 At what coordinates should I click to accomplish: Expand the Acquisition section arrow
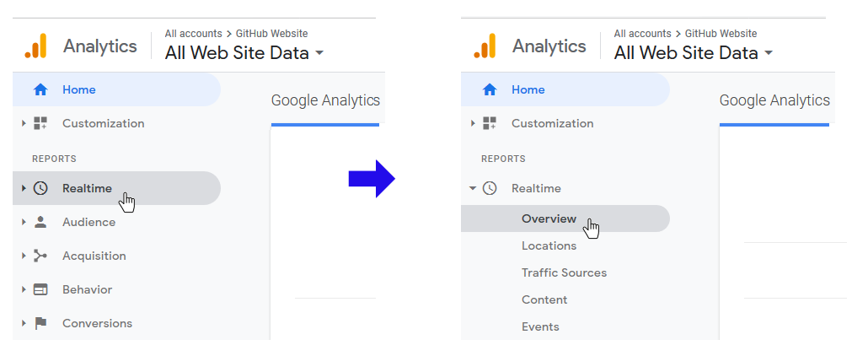click(24, 256)
